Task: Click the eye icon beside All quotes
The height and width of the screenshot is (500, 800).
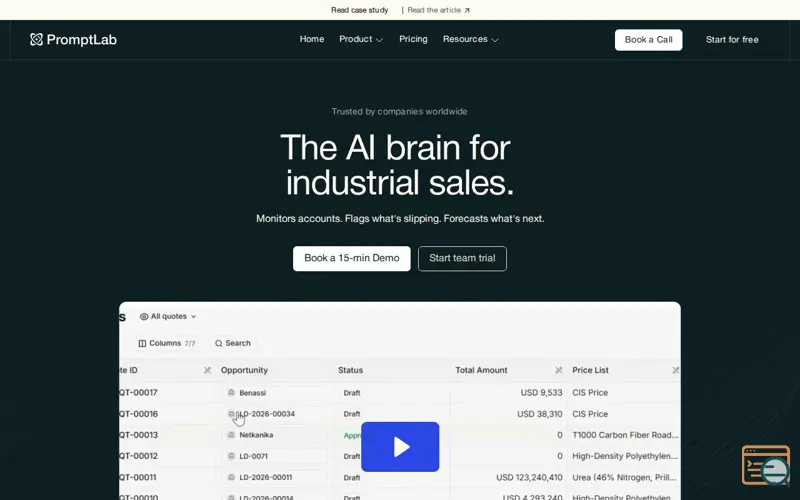Action: [144, 316]
